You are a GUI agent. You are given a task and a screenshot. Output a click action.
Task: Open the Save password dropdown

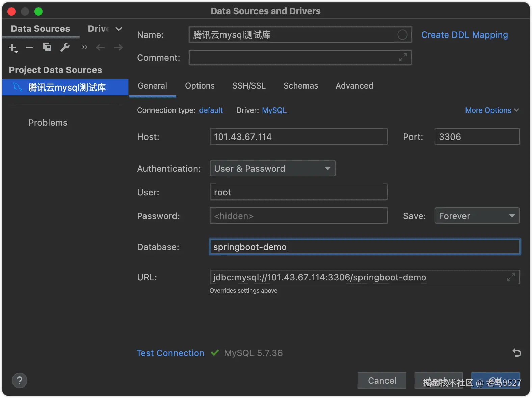pyautogui.click(x=477, y=216)
